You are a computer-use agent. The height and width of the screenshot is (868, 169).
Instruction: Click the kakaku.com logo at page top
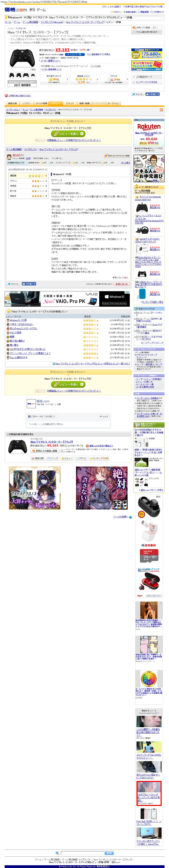coord(16,9)
